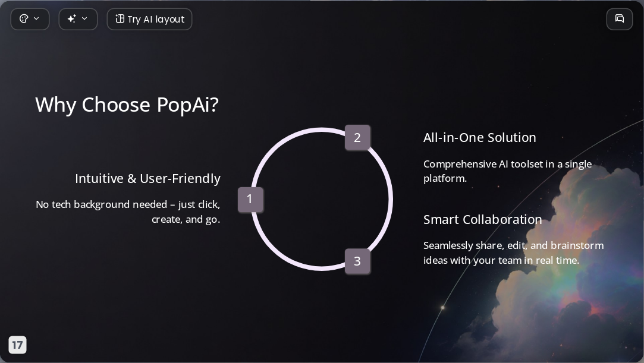
Task: Select step 1 marker on circle
Action: 250,200
